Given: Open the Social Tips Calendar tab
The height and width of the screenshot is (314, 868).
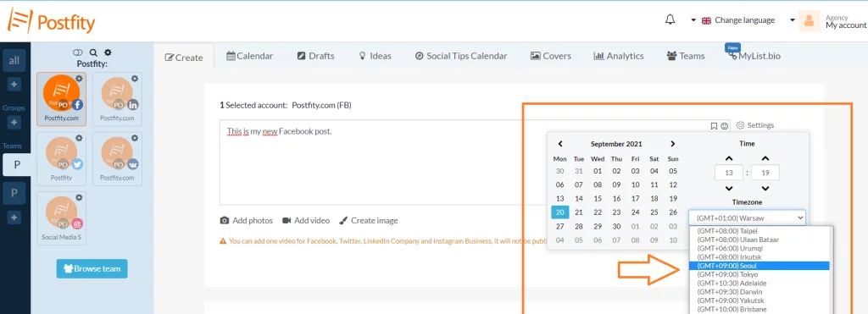Looking at the screenshot, I should pyautogui.click(x=460, y=56).
